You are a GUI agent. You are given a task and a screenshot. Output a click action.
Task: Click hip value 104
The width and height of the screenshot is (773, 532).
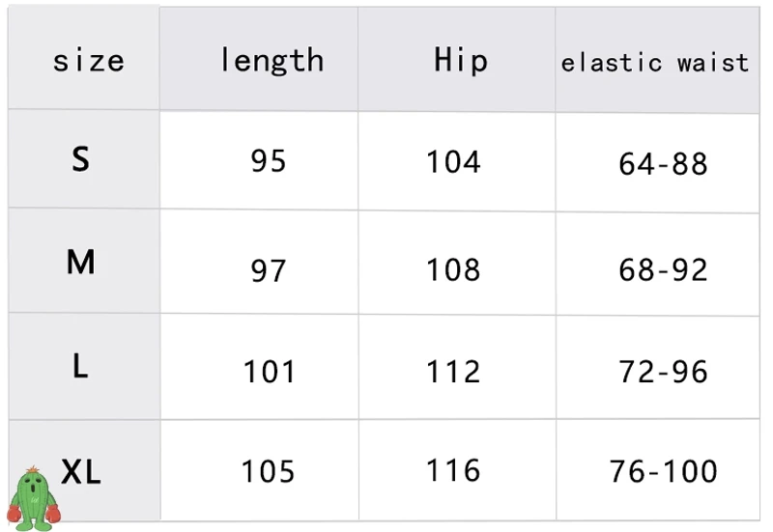click(453, 161)
